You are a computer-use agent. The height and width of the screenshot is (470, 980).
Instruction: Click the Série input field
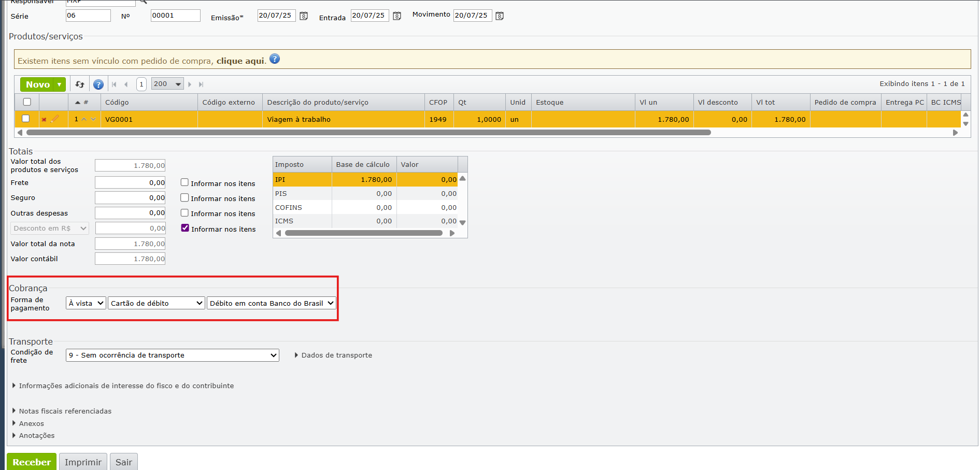88,16
